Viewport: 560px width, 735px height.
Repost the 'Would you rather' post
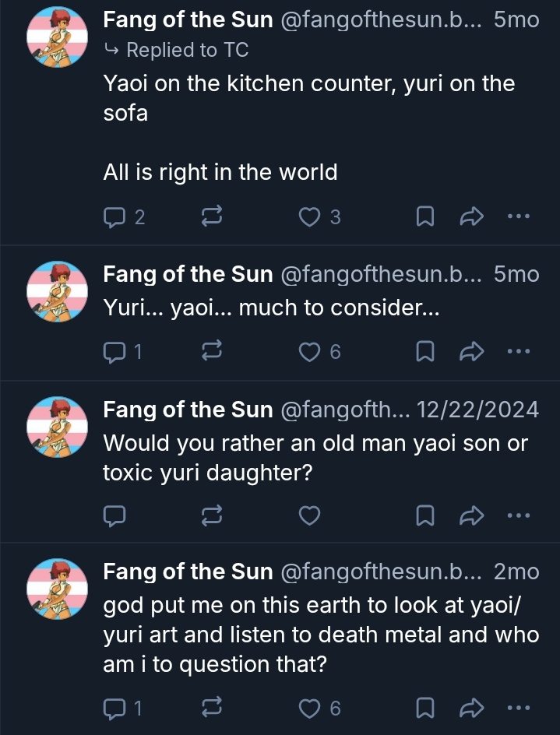212,515
